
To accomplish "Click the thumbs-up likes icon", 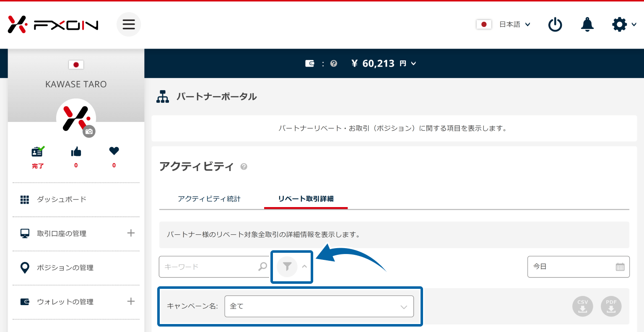I will pyautogui.click(x=76, y=151).
